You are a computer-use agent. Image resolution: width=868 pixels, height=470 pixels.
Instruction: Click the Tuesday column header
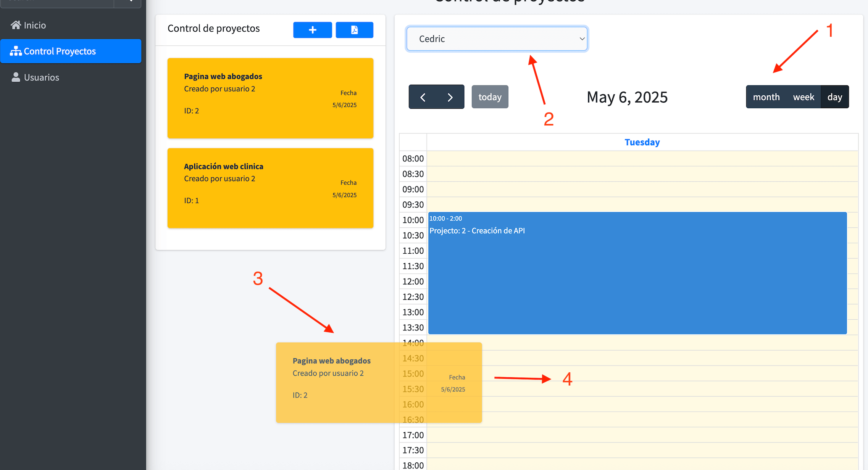(642, 142)
